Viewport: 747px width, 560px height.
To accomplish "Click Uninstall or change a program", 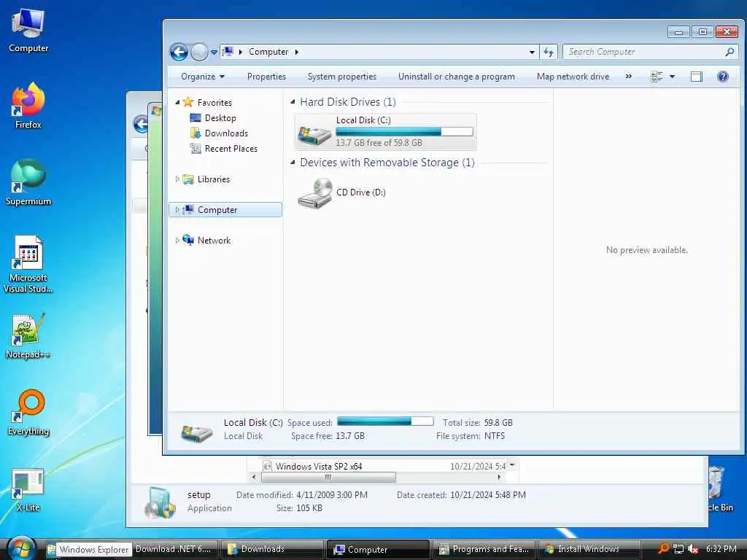I will (x=457, y=77).
